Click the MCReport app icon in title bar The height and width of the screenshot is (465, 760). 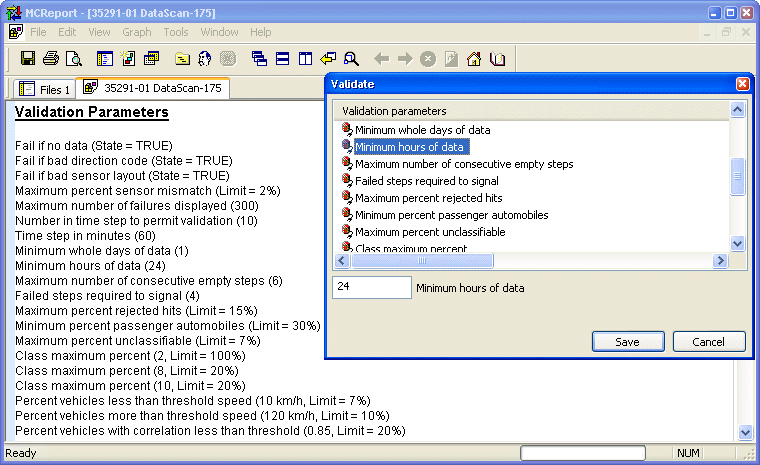coord(14,13)
